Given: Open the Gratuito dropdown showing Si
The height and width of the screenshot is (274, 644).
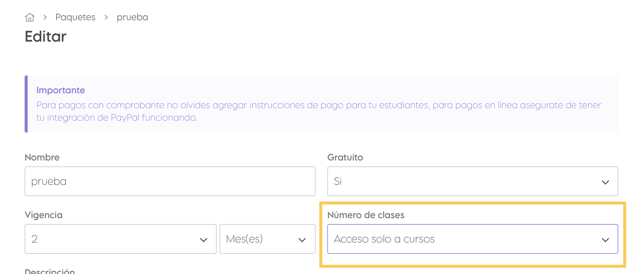Looking at the screenshot, I should coord(472,181).
